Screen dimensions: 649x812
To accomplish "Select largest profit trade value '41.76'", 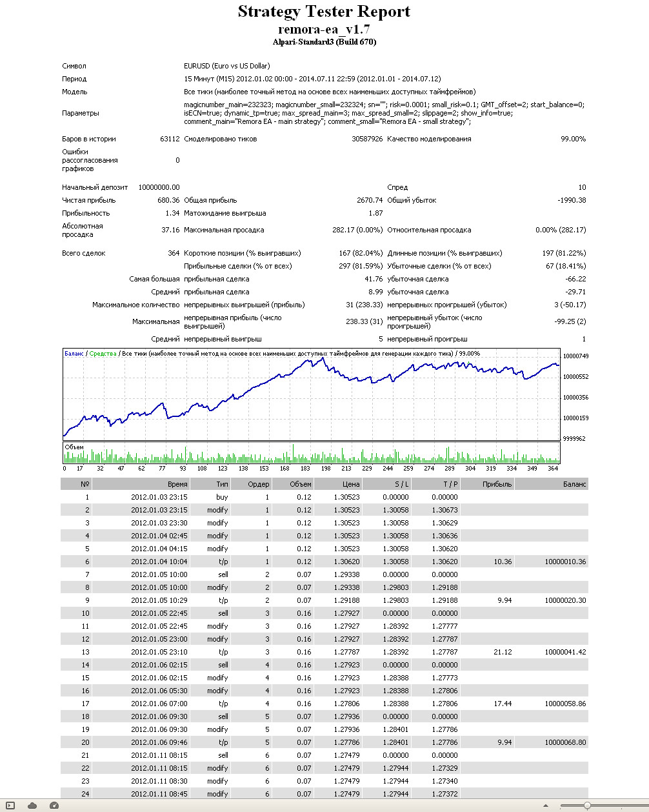I will pyautogui.click(x=374, y=279).
